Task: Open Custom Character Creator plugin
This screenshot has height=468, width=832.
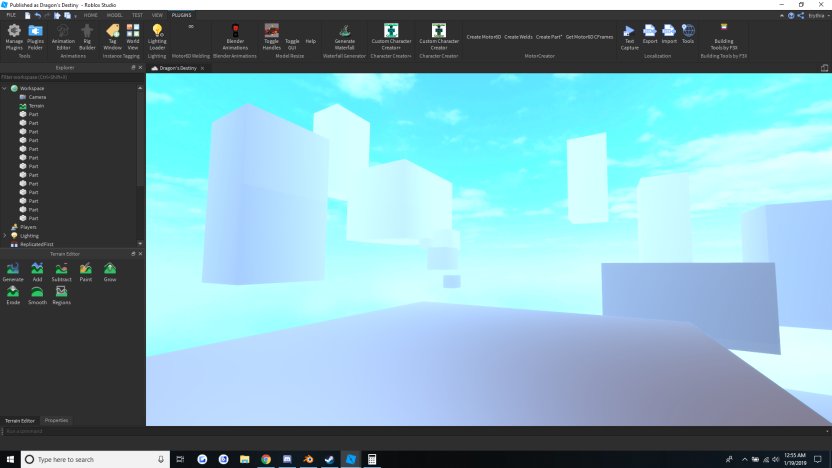Action: point(439,37)
